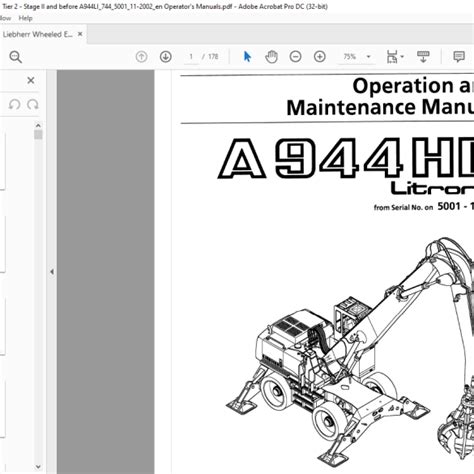Click the Operation and Maintenance Manual heading
Screen dimensions: 474x474
tap(380, 97)
